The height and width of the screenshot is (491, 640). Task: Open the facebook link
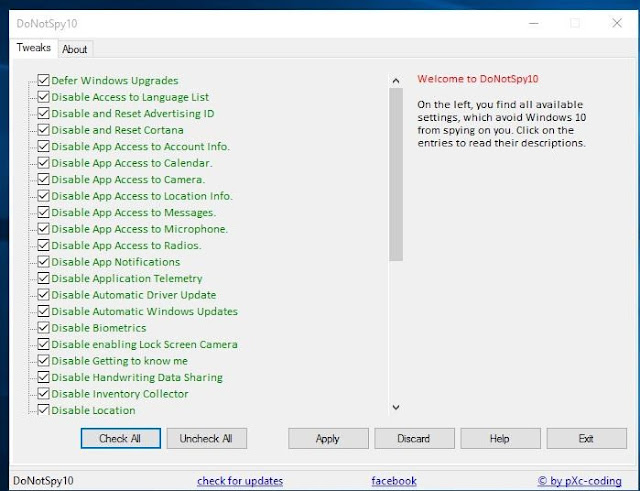394,481
